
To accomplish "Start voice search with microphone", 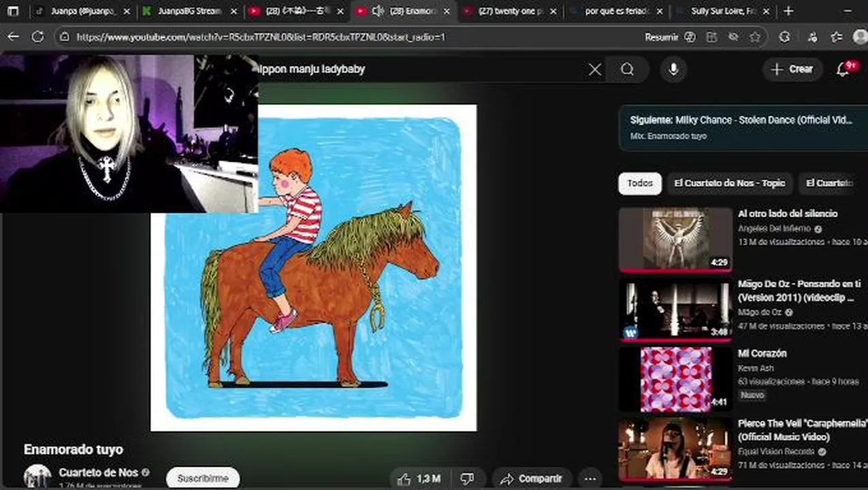I will pos(673,69).
